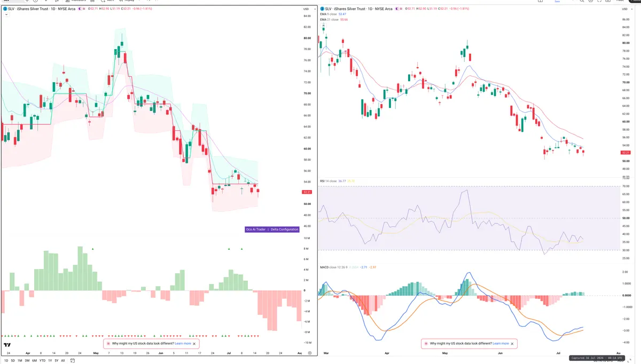Image resolution: width=641 pixels, height=364 pixels.
Task: Collapse the left chart indicator legend chevron
Action: [x=6, y=15]
